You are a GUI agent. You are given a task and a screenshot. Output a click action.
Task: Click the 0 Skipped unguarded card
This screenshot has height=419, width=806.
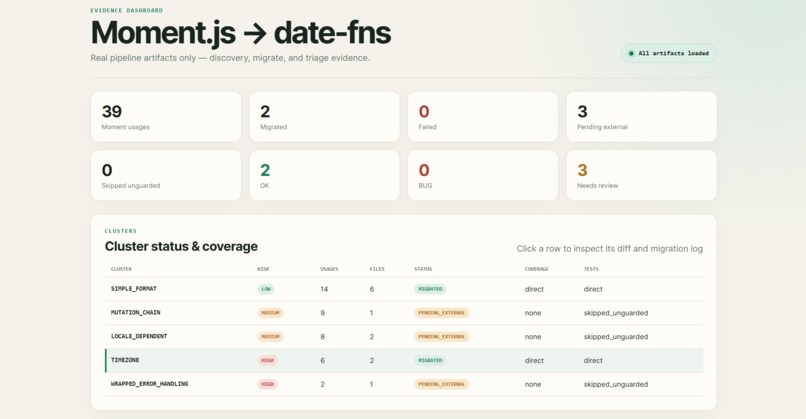(166, 175)
